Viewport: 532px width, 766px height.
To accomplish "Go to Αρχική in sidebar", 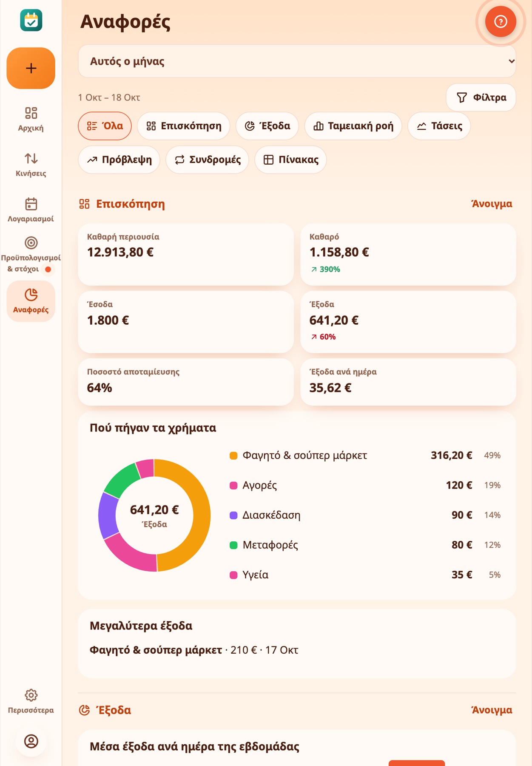I will coord(31,119).
